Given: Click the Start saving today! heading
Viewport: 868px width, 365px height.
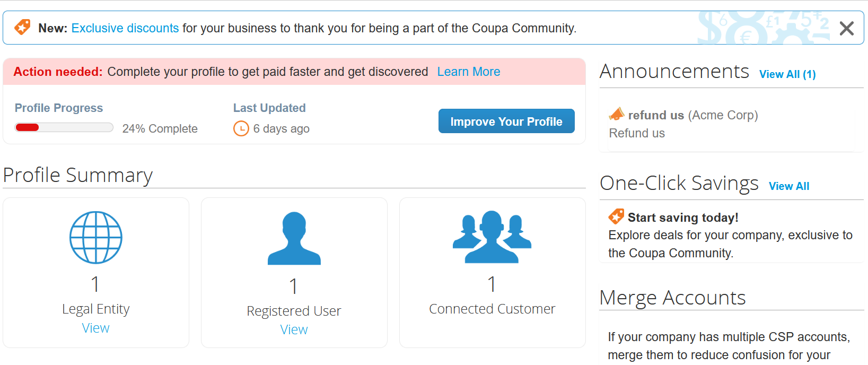Looking at the screenshot, I should pyautogui.click(x=683, y=218).
